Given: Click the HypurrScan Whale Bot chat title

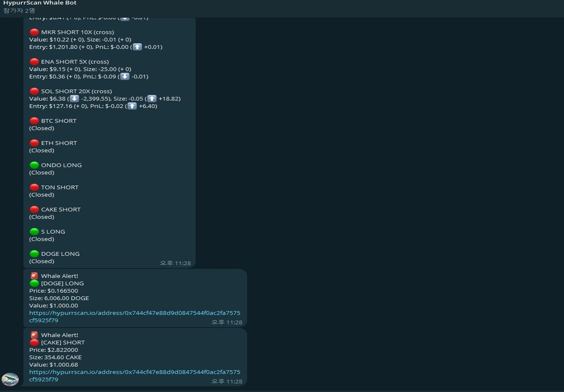Looking at the screenshot, I should pos(40,3).
